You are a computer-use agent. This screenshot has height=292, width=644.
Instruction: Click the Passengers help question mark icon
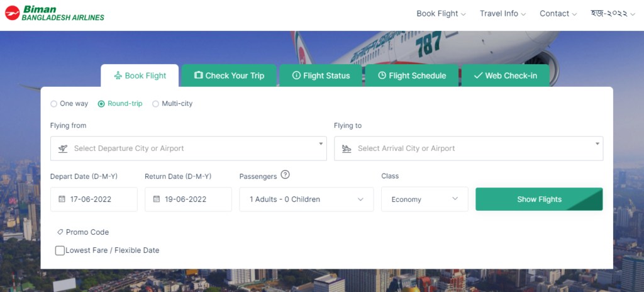coord(286,175)
